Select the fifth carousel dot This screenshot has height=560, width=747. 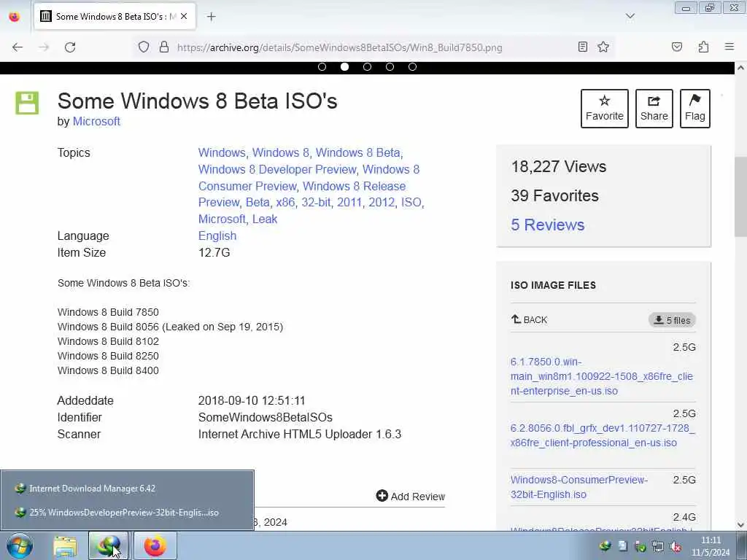[413, 66]
